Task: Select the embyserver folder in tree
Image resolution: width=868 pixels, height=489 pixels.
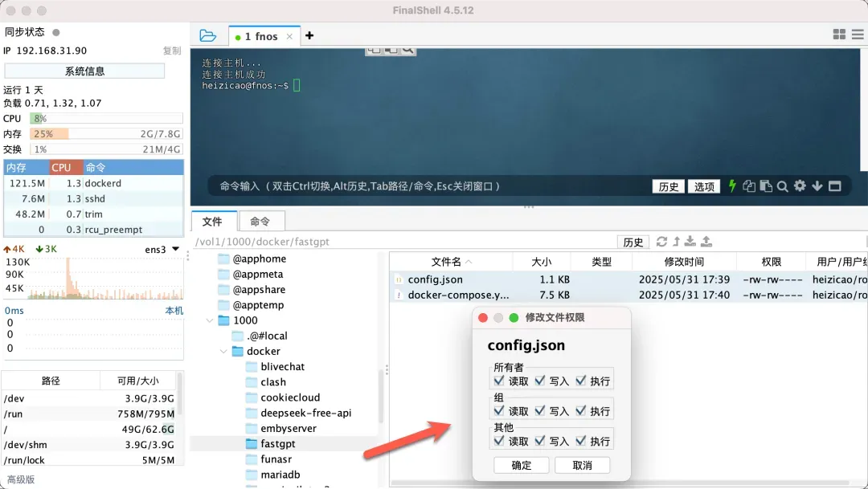Action: pos(289,428)
